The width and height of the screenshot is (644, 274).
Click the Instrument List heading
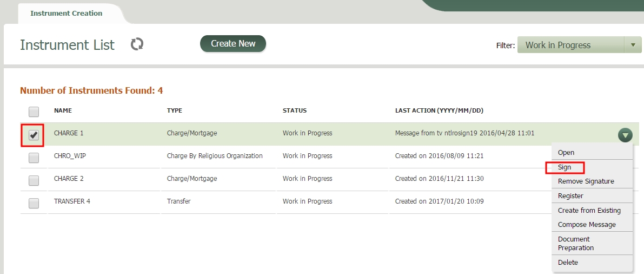(68, 44)
